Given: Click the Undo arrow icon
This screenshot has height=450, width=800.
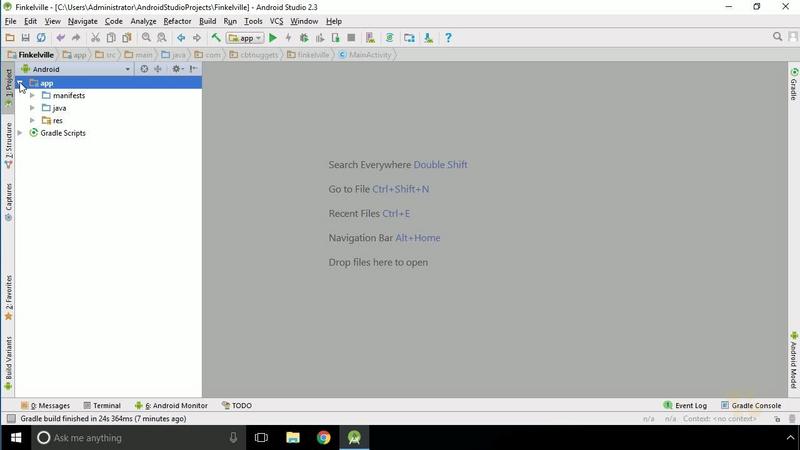Looking at the screenshot, I should pos(61,38).
